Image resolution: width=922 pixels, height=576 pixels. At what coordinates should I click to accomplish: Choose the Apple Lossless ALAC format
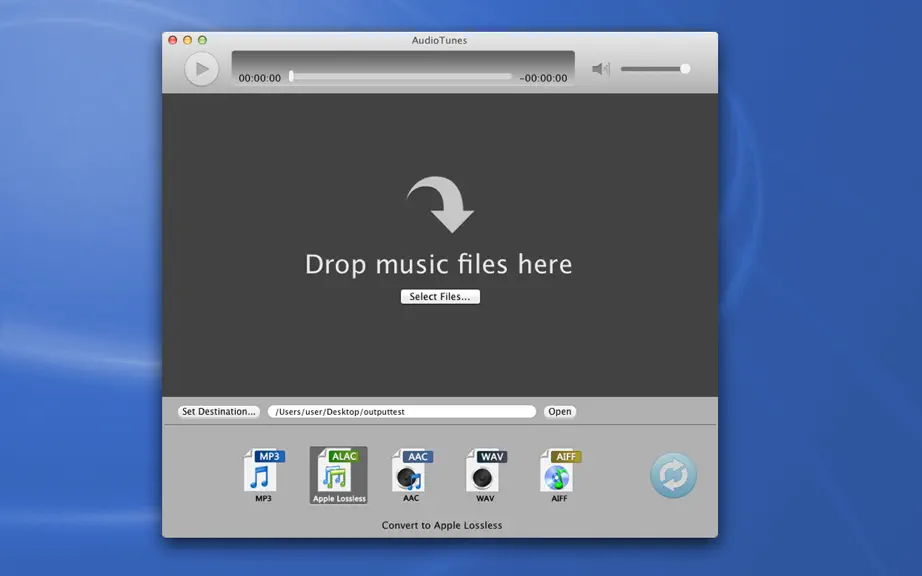pyautogui.click(x=339, y=475)
